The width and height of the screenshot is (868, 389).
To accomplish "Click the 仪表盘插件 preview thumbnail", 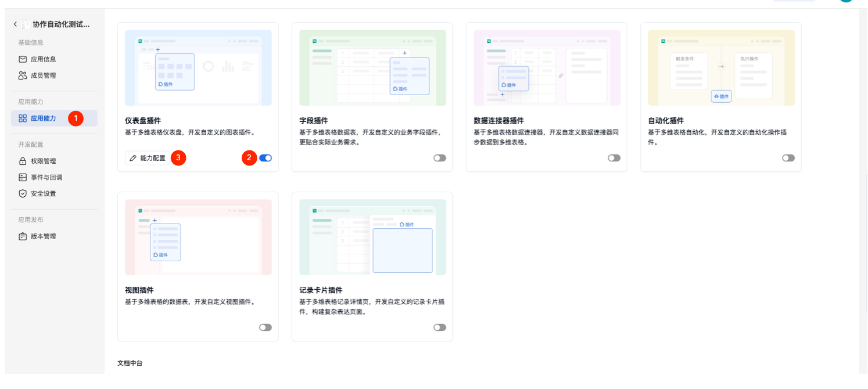I will coord(198,68).
